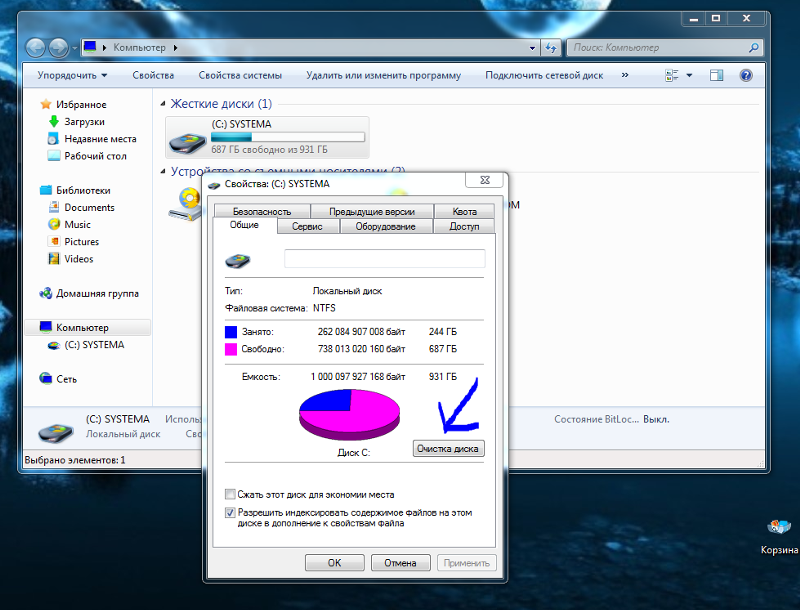
Task: Click the blue Занято color swatch
Action: [x=232, y=331]
